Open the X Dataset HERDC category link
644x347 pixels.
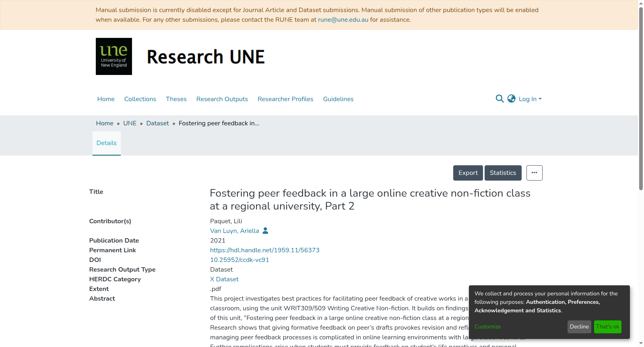click(224, 279)
